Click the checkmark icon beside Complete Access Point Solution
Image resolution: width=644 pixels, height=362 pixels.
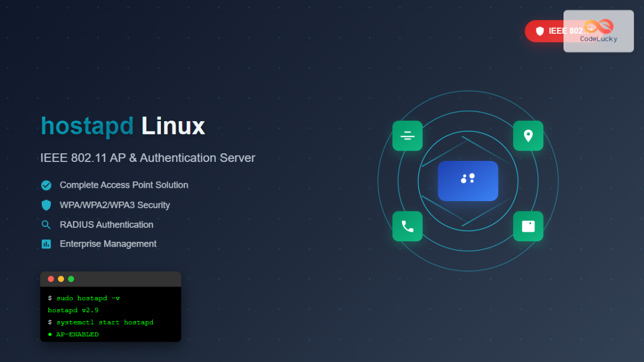pos(46,185)
